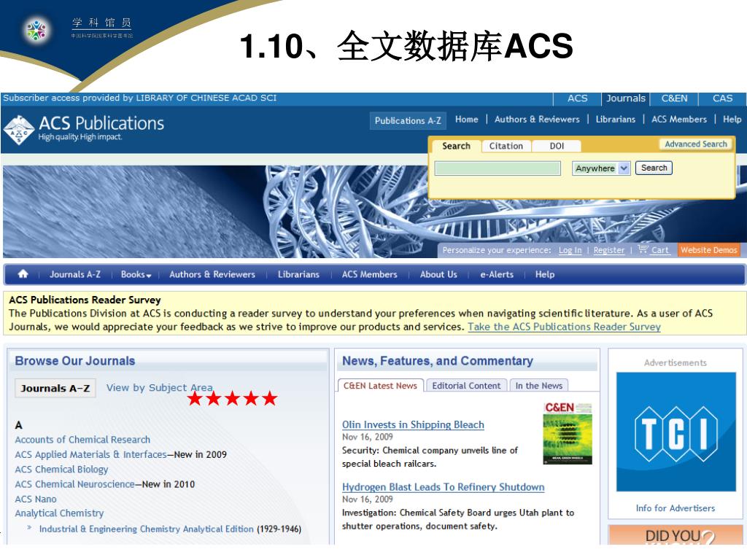Screen dimensions: 747x560
Task: Open ACS Chemical Biology journal
Action: pyautogui.click(x=61, y=469)
